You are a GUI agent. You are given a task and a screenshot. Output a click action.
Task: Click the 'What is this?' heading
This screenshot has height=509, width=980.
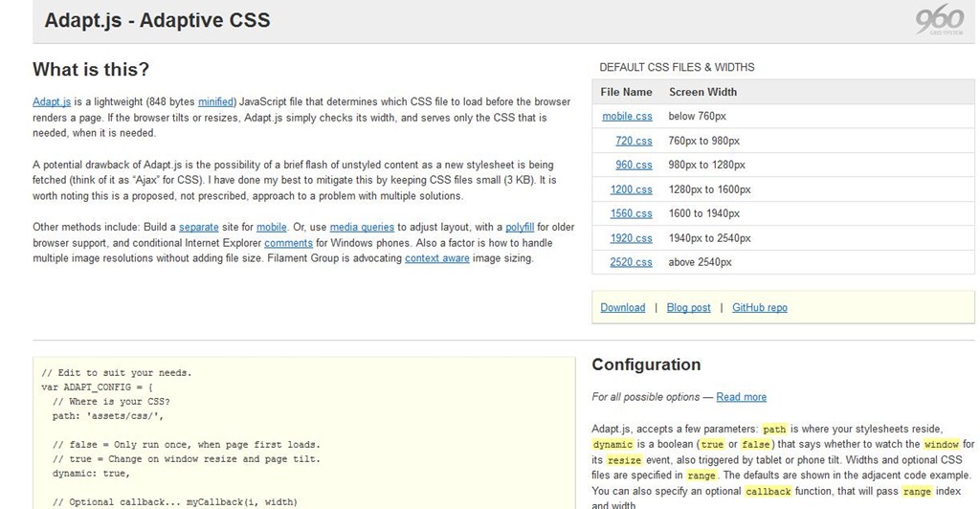(x=91, y=69)
